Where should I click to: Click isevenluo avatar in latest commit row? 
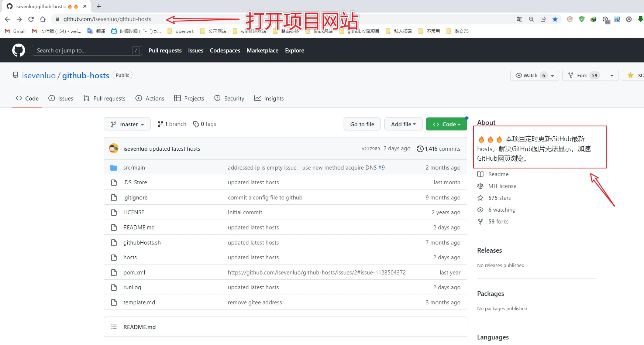(x=114, y=148)
